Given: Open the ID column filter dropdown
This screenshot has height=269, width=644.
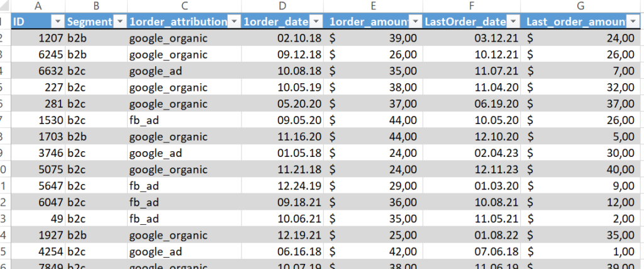Looking at the screenshot, I should click(58, 21).
